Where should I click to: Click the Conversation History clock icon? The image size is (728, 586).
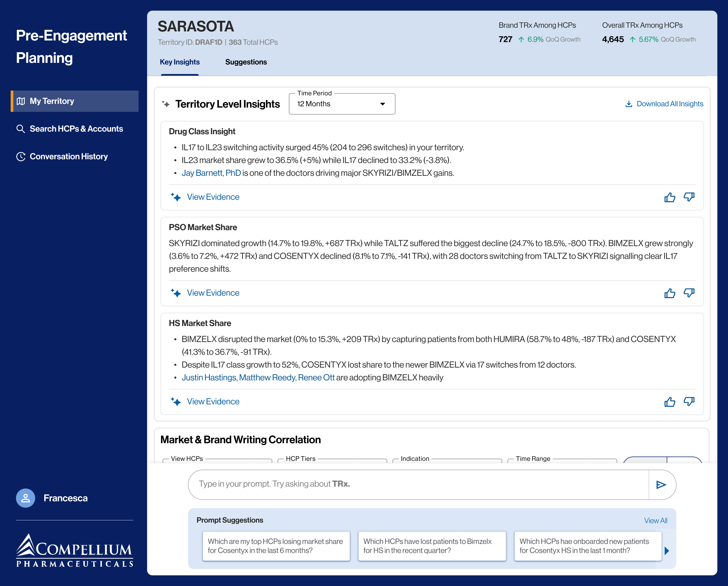(21, 156)
